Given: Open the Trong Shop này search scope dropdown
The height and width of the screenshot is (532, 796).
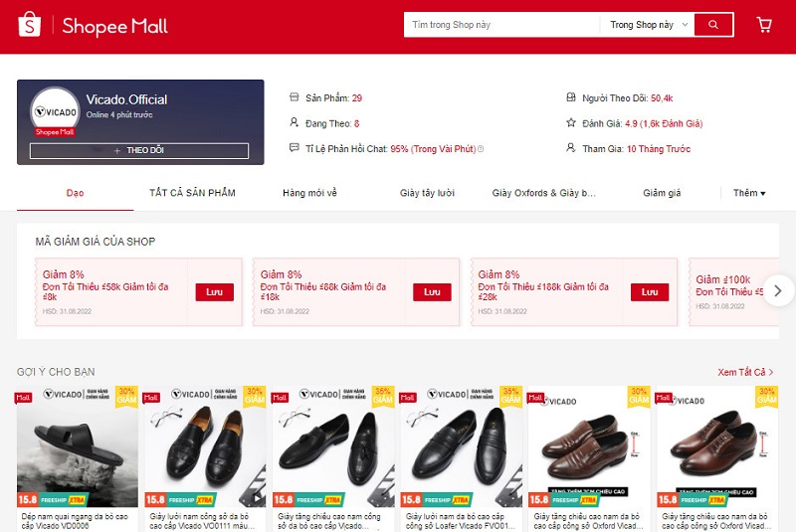Looking at the screenshot, I should pyautogui.click(x=649, y=24).
